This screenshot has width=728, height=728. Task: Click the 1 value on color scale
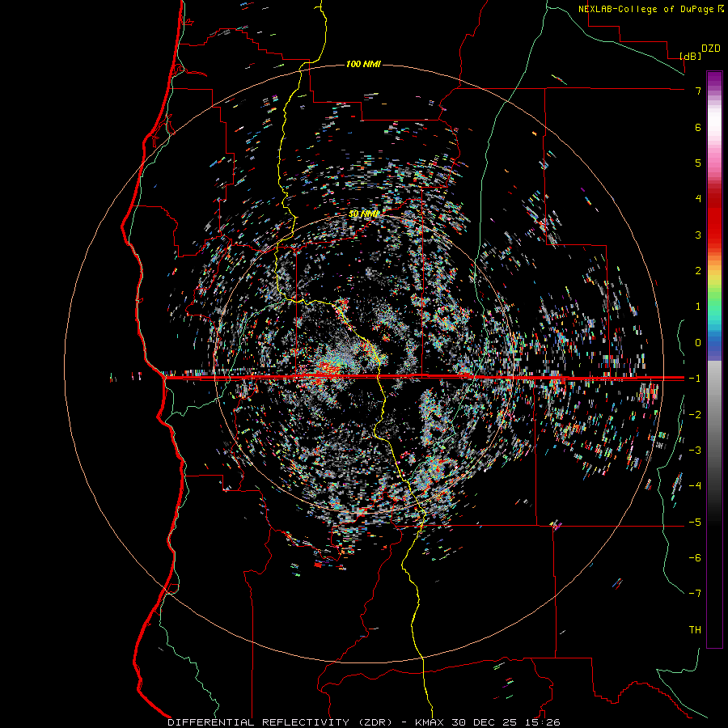698,307
